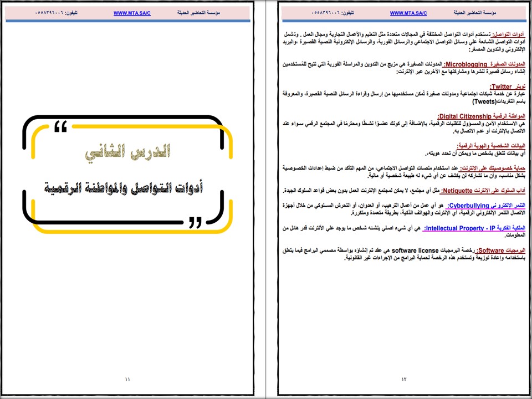
Task: Click the Twitter تويتر heading
Action: coord(509,86)
